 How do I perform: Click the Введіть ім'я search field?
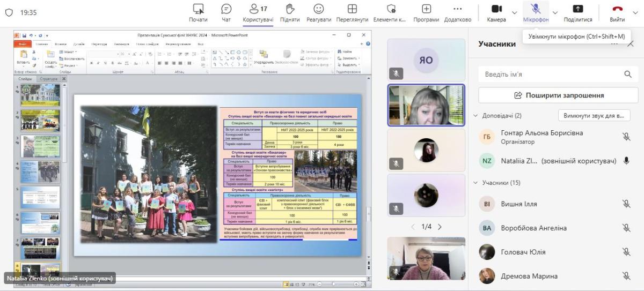[x=550, y=74]
